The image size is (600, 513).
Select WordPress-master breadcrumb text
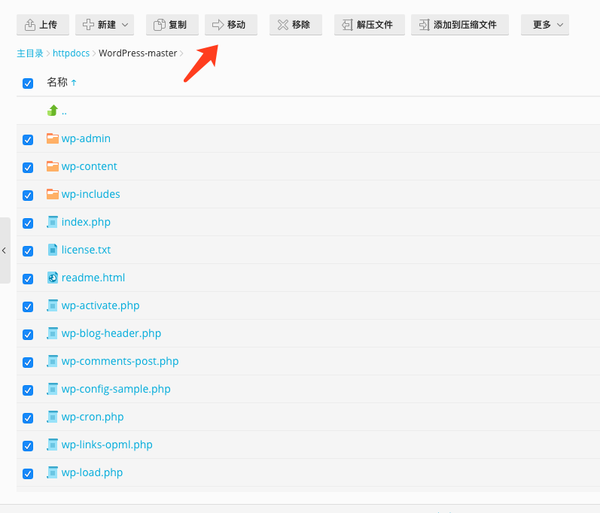(x=138, y=53)
